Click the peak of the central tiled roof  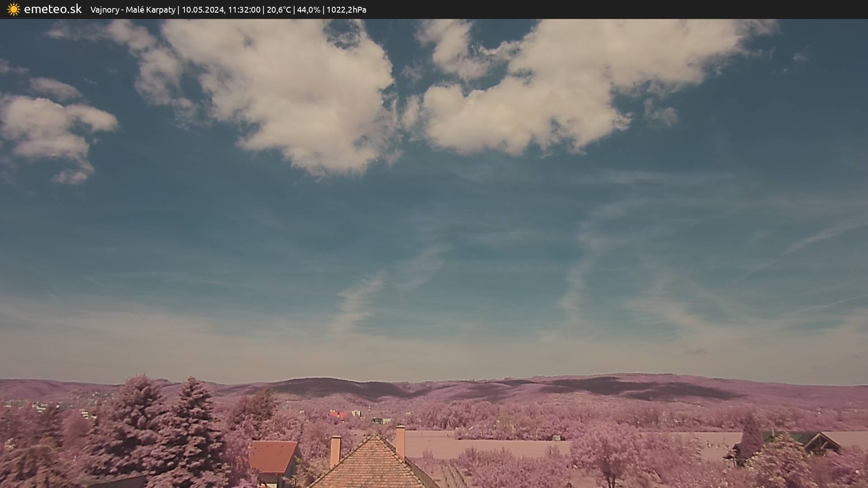tap(374, 436)
